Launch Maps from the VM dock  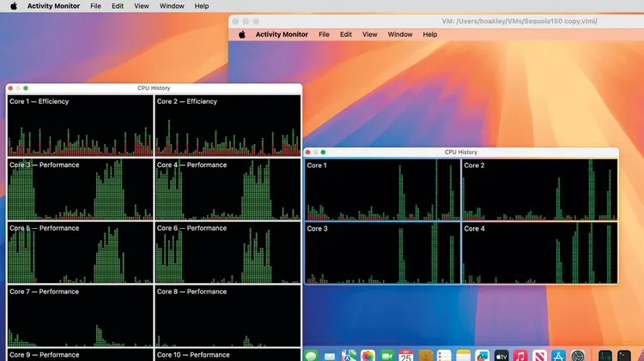(349, 356)
